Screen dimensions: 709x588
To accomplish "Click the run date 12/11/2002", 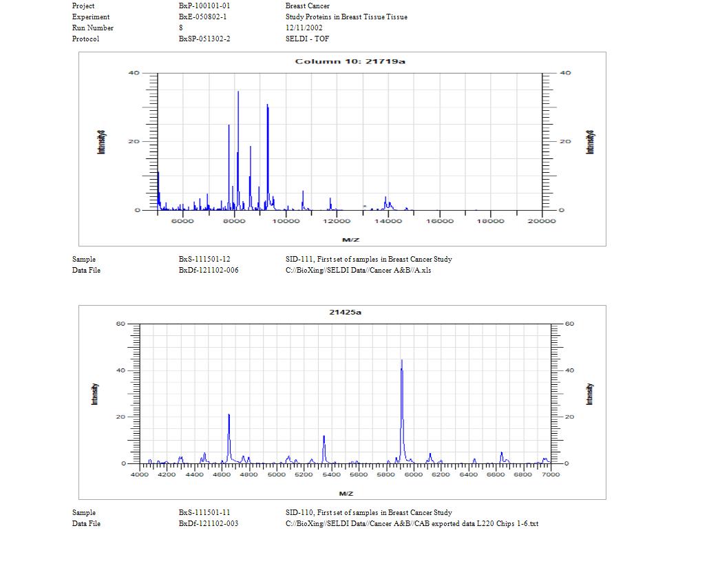I will pyautogui.click(x=304, y=28).
